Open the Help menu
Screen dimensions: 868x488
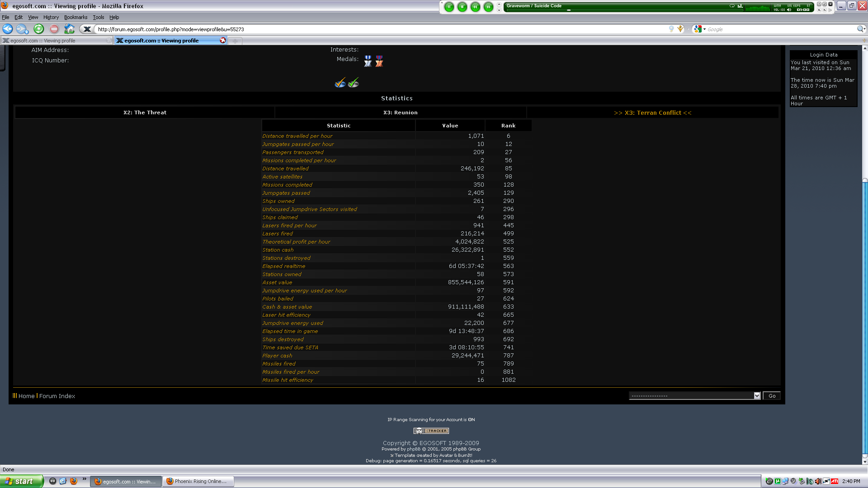click(x=114, y=17)
